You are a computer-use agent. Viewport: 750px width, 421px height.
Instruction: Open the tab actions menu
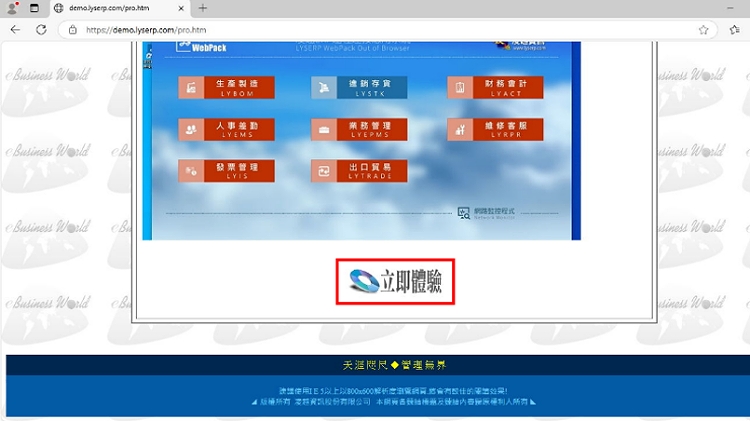pos(34,8)
